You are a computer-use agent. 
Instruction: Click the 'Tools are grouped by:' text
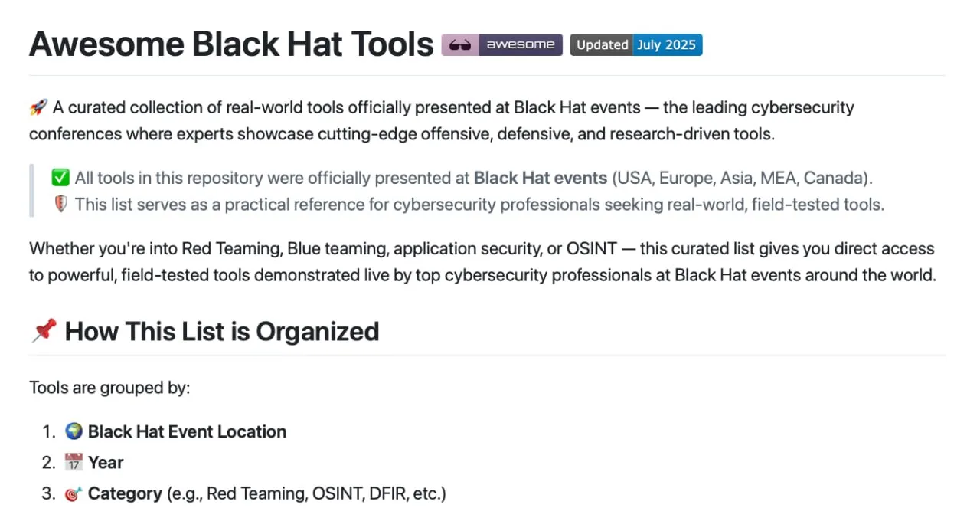click(109, 388)
